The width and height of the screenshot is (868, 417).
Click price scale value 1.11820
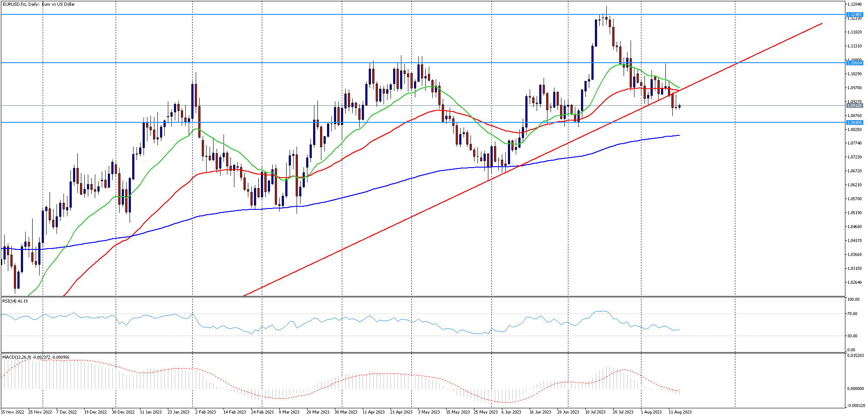(855, 32)
